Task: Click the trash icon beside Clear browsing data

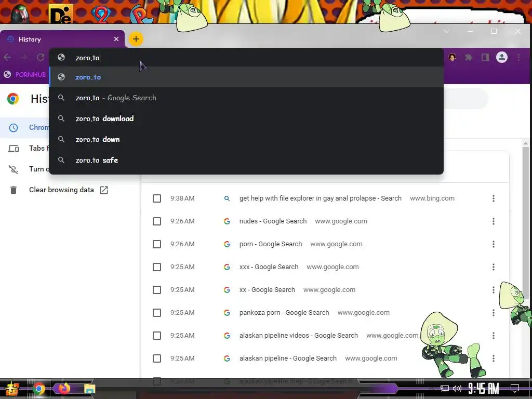Action: pyautogui.click(x=13, y=190)
